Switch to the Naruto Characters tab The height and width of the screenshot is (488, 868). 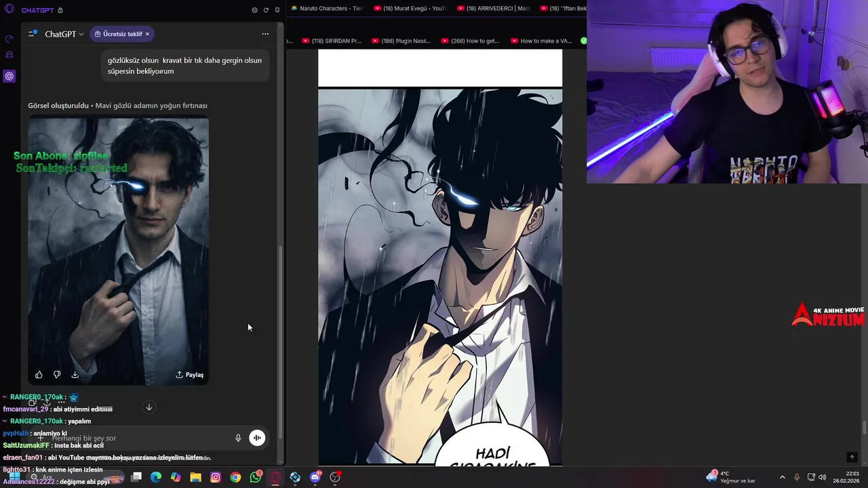[327, 8]
